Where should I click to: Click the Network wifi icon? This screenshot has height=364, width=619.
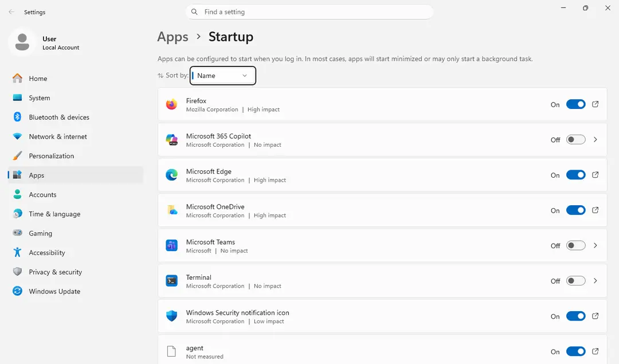[17, 136]
